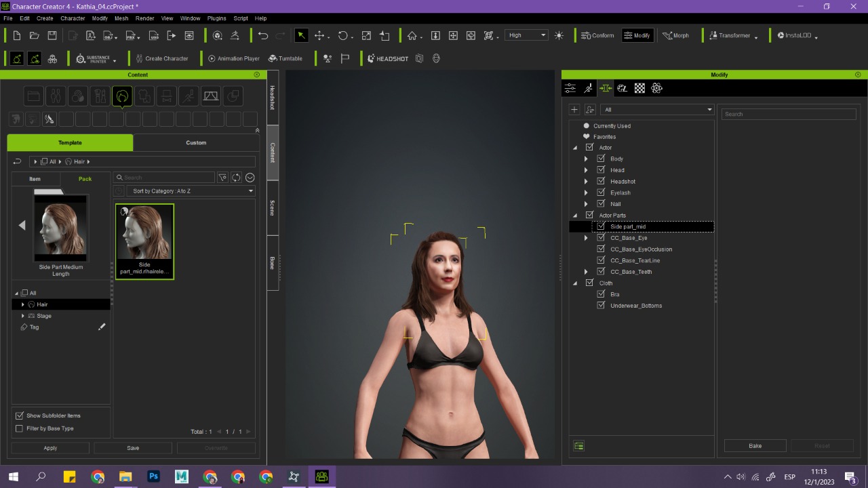Select the Accessory hat and bowtie icon
Viewport: 868px width, 488px height.
(x=167, y=96)
